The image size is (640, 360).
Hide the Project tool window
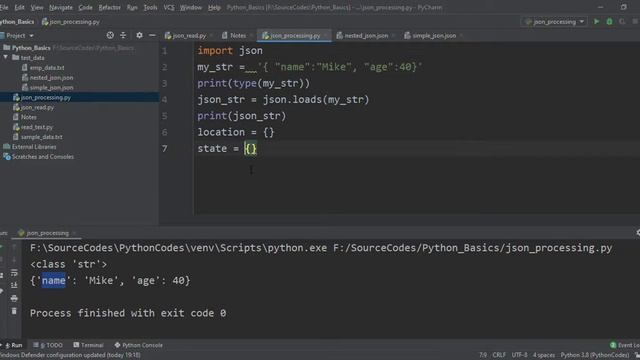(x=152, y=36)
